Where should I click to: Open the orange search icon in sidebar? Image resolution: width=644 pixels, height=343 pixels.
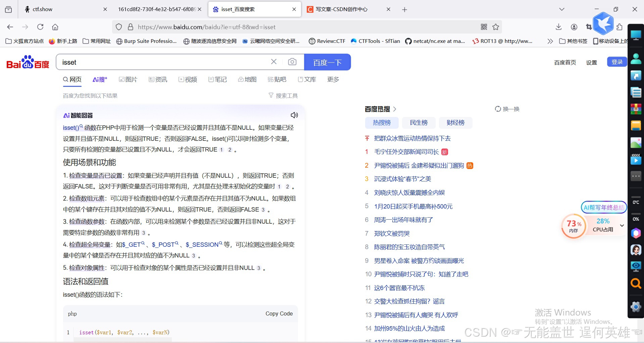(636, 283)
